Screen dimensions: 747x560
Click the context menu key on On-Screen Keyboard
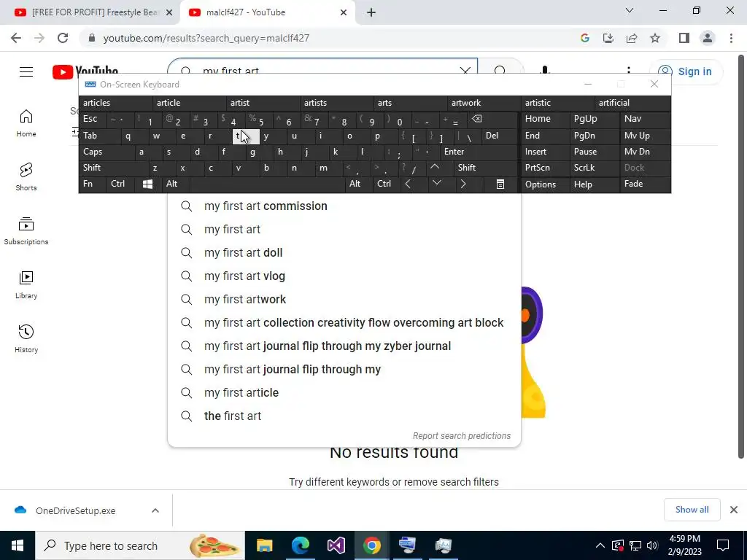[500, 184]
